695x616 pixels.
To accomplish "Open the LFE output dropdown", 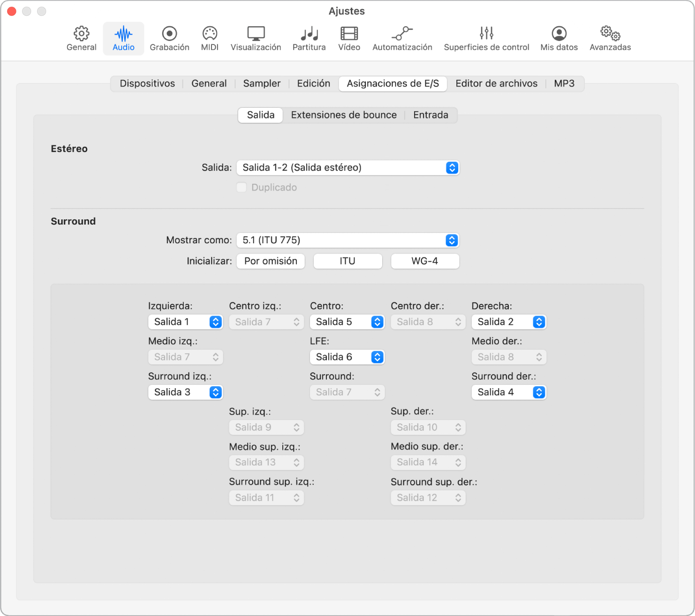I will pyautogui.click(x=347, y=357).
